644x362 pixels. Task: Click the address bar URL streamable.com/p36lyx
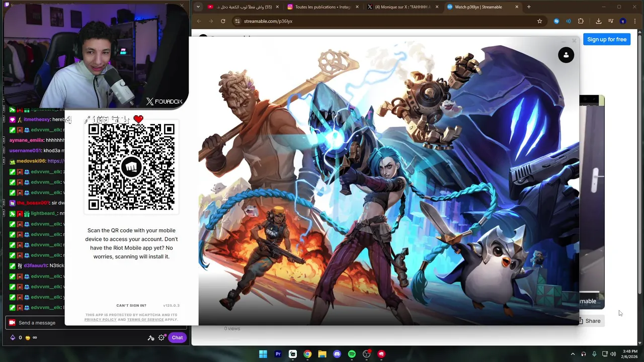pos(268,21)
